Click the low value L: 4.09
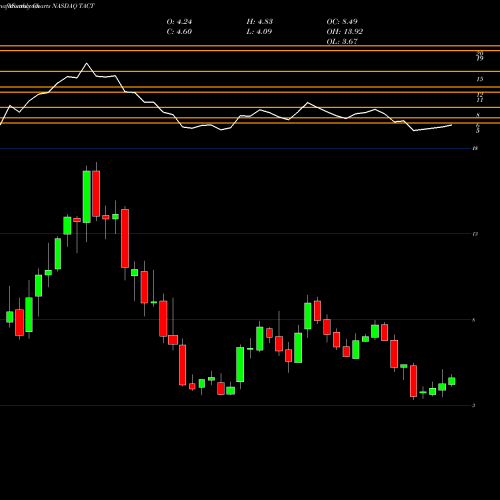This screenshot has width=500, height=500. tap(259, 32)
